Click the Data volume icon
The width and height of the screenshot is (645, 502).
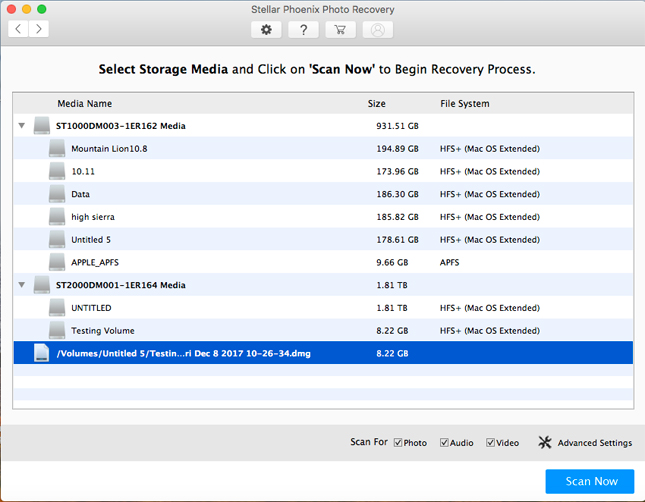click(x=57, y=194)
